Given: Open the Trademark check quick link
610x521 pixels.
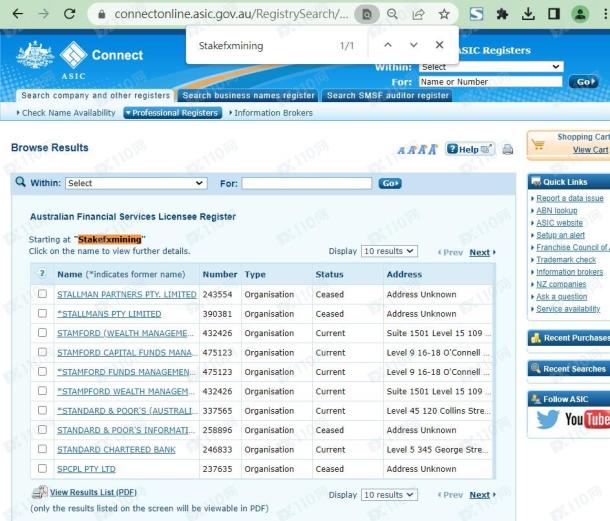Looking at the screenshot, I should point(566,260).
